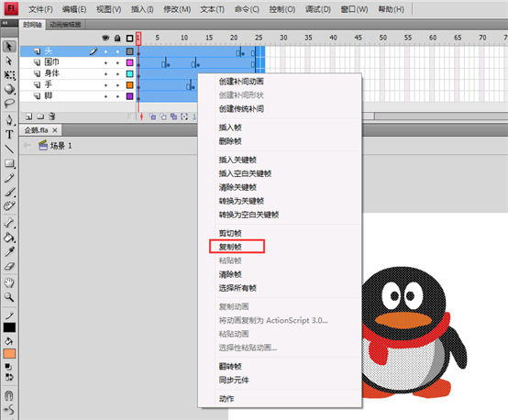Image resolution: width=508 pixels, height=420 pixels.
Task: Activate the Hand tool
Action: click(x=9, y=282)
